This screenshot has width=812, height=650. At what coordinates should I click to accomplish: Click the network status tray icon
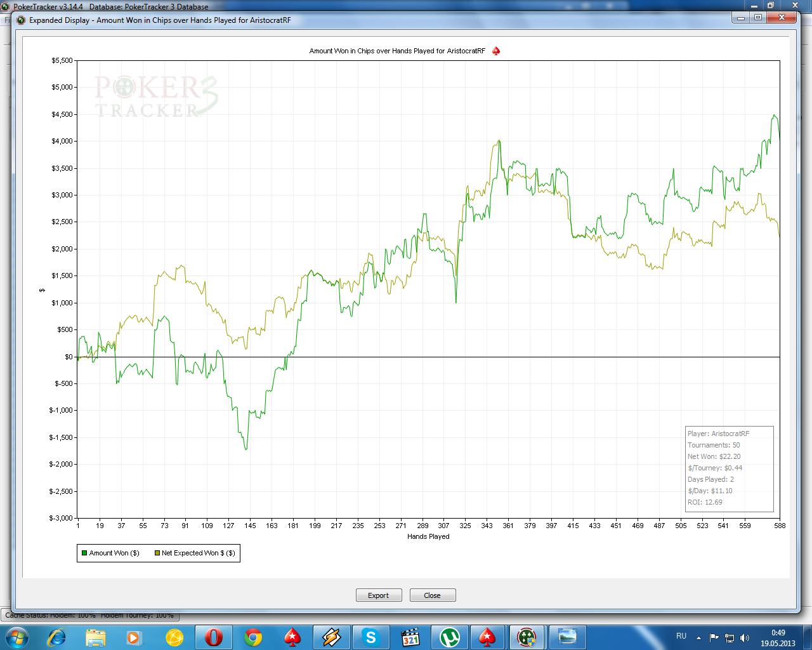click(x=730, y=638)
